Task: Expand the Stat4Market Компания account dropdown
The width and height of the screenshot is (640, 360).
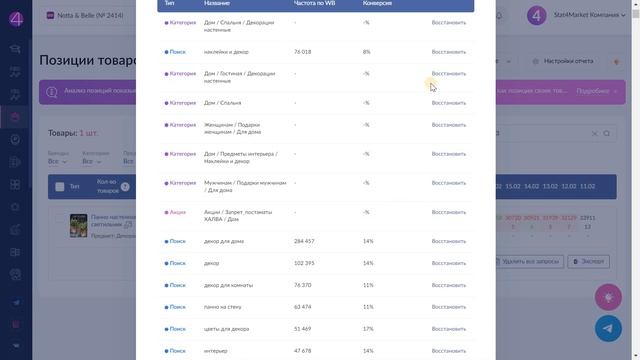Action: pos(589,15)
